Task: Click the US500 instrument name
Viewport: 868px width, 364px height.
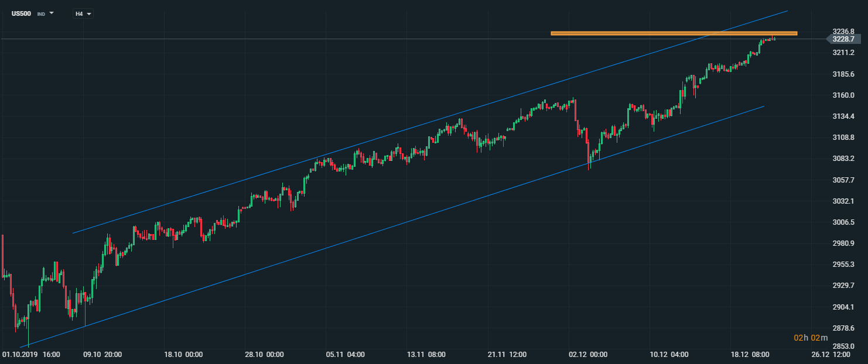Action: pyautogui.click(x=21, y=13)
